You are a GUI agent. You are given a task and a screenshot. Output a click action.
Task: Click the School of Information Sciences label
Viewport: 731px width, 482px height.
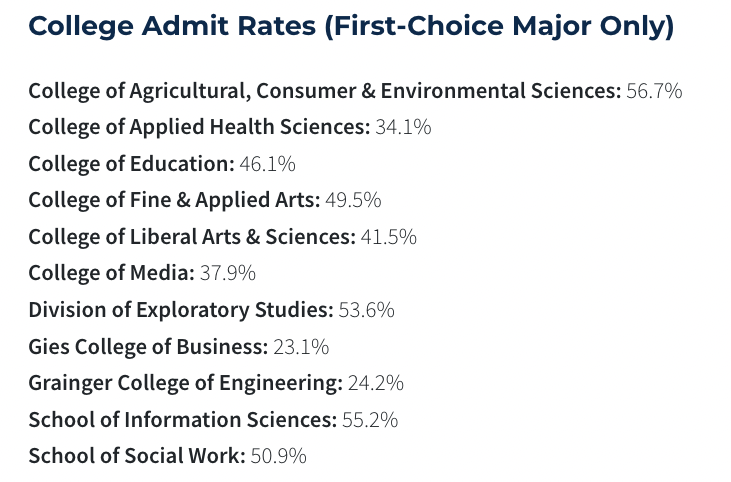182,420
